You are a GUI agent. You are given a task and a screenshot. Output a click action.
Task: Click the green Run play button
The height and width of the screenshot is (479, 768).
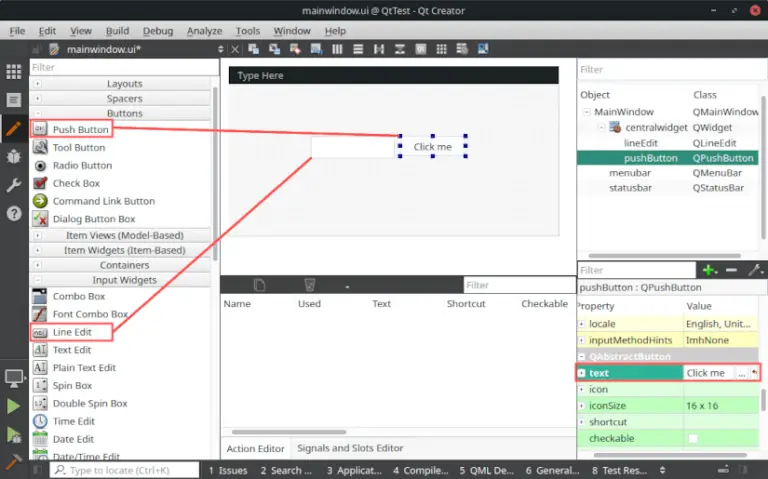click(14, 406)
